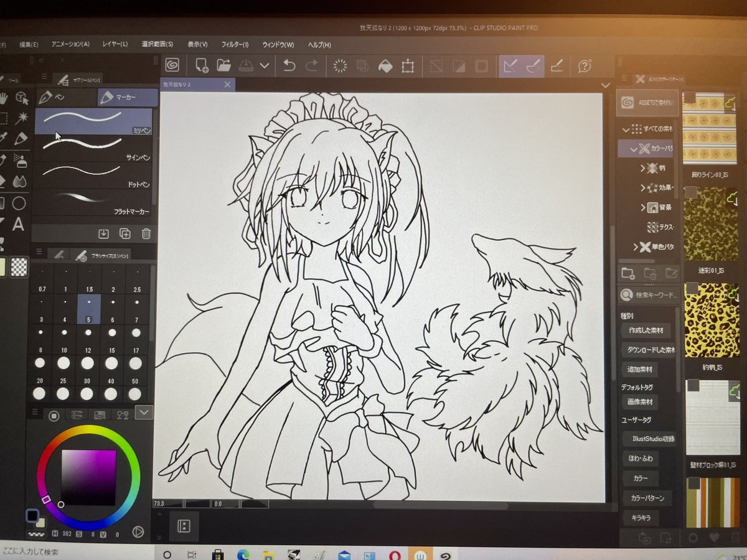The height and width of the screenshot is (560, 747).
Task: Toggle Snap to Grid in command bar
Action: 557,66
